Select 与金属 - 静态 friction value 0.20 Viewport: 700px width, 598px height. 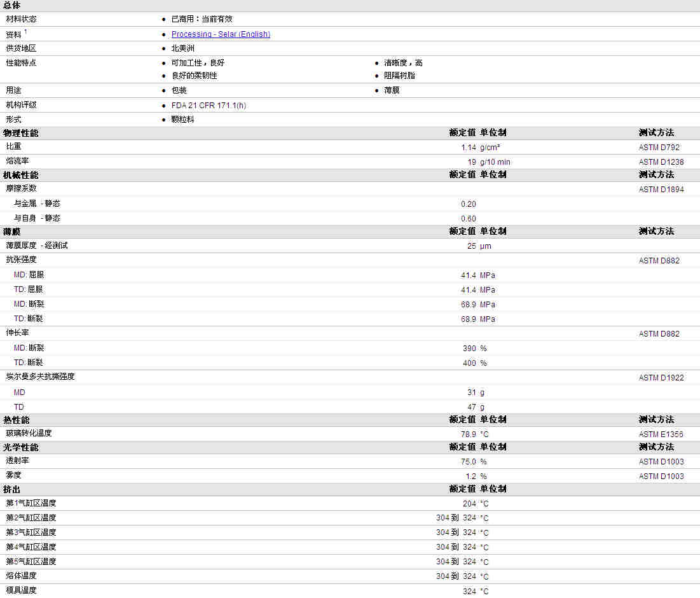(469, 204)
